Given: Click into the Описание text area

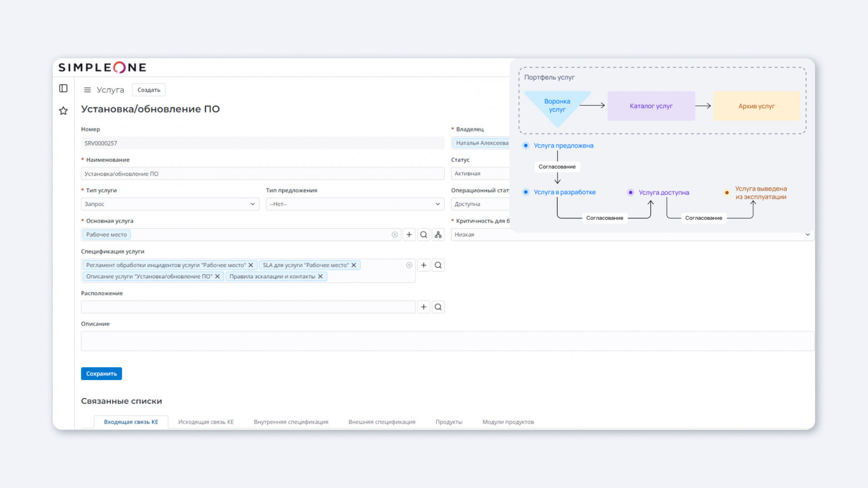Looking at the screenshot, I should 447,341.
